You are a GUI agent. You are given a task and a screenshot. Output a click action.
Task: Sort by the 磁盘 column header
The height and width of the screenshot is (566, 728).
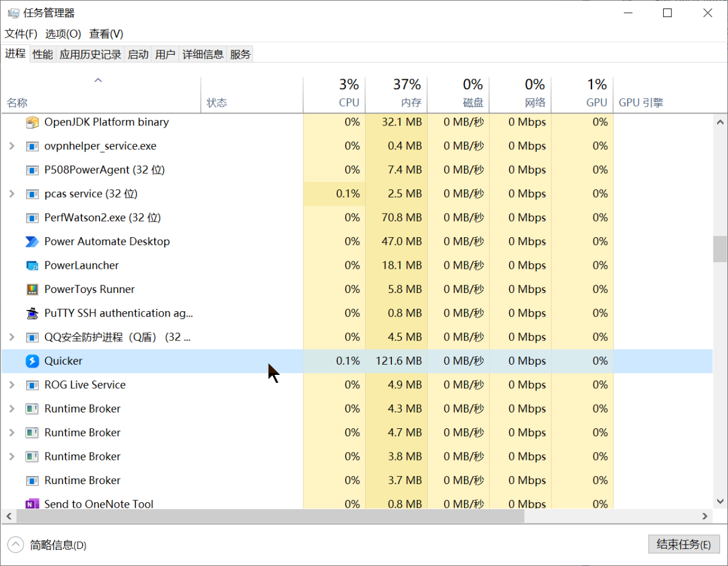pos(459,94)
